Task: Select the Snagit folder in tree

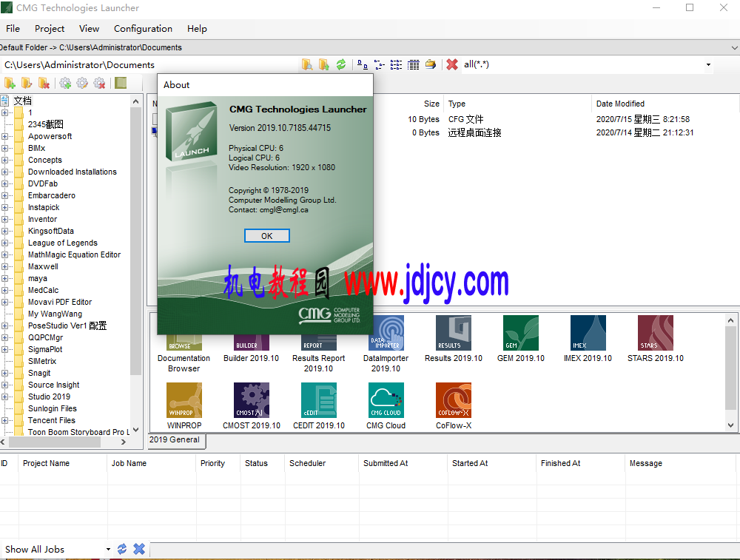Action: [38, 373]
